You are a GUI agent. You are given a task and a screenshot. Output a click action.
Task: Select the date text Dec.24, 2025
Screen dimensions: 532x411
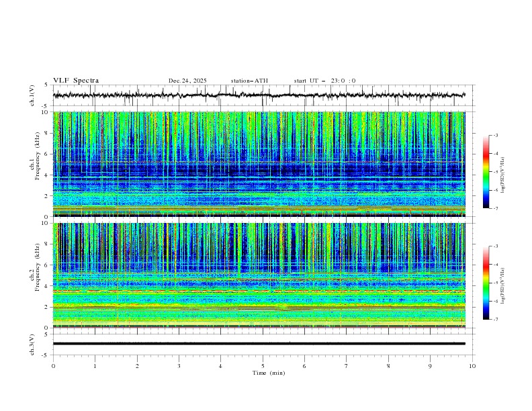[x=187, y=81]
